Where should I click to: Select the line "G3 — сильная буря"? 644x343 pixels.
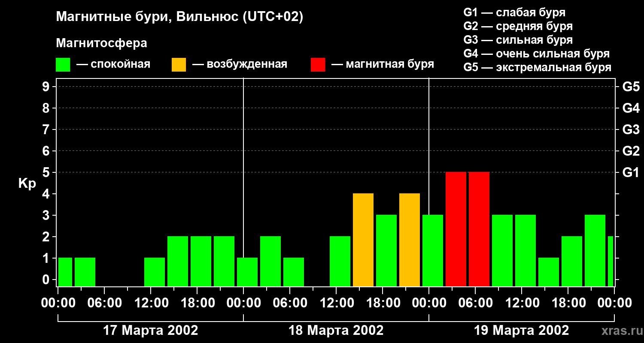(x=518, y=40)
